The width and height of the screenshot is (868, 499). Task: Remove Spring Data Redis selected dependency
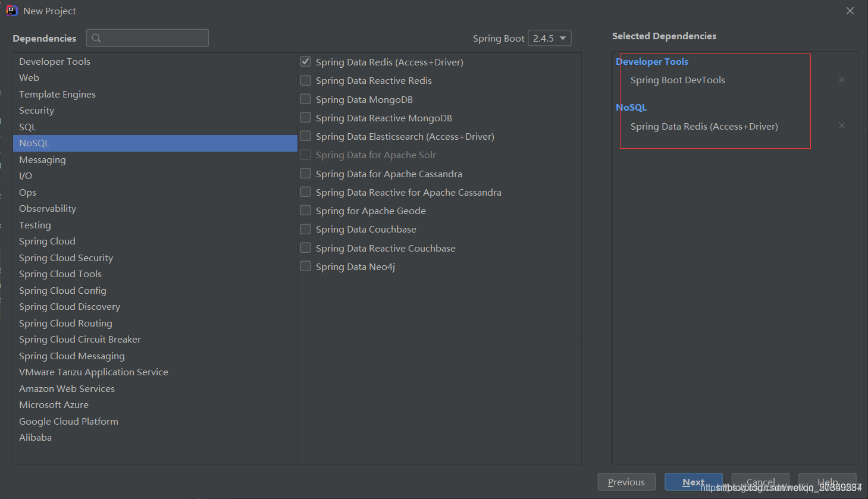coord(842,125)
